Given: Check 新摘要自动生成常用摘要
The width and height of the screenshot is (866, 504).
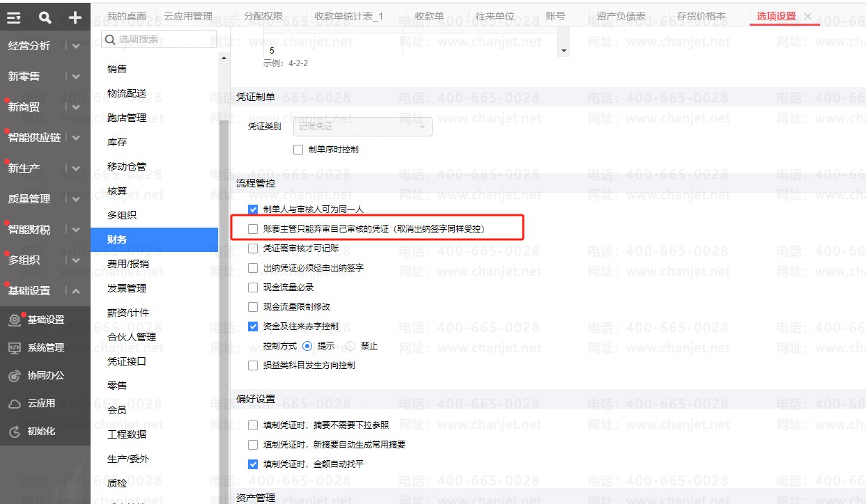Looking at the screenshot, I should pyautogui.click(x=253, y=444).
